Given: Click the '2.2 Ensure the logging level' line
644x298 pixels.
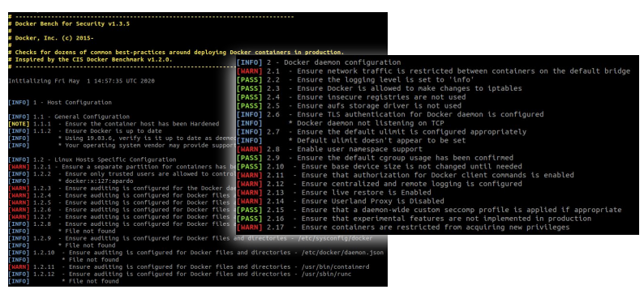Looking at the screenshot, I should click(356, 80).
